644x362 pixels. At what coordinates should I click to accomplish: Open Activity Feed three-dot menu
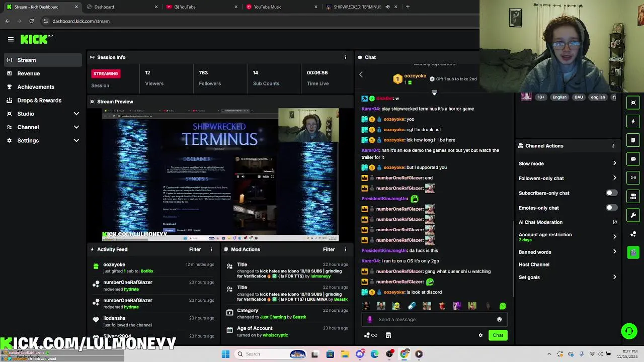pos(211,249)
